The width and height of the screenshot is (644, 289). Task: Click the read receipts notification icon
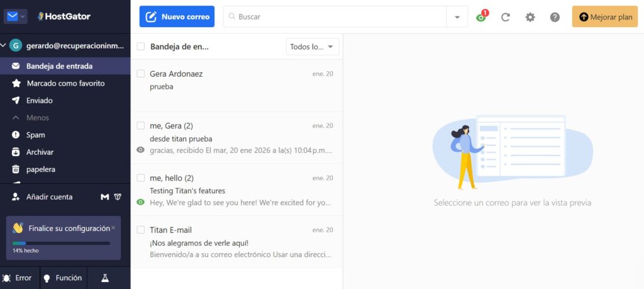coord(482,16)
